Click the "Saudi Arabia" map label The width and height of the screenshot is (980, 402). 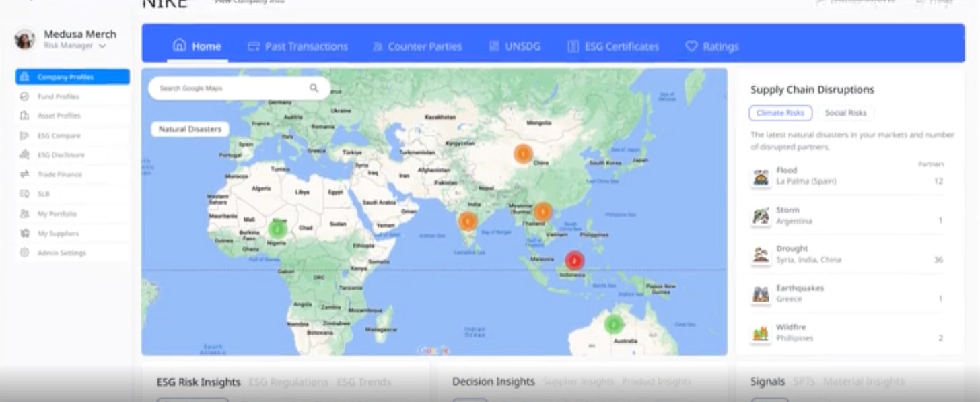[379, 202]
